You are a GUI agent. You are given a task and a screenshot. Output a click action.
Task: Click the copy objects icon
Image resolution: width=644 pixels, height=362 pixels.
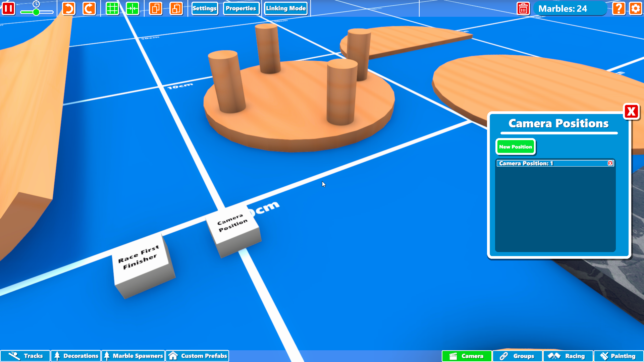tap(156, 8)
